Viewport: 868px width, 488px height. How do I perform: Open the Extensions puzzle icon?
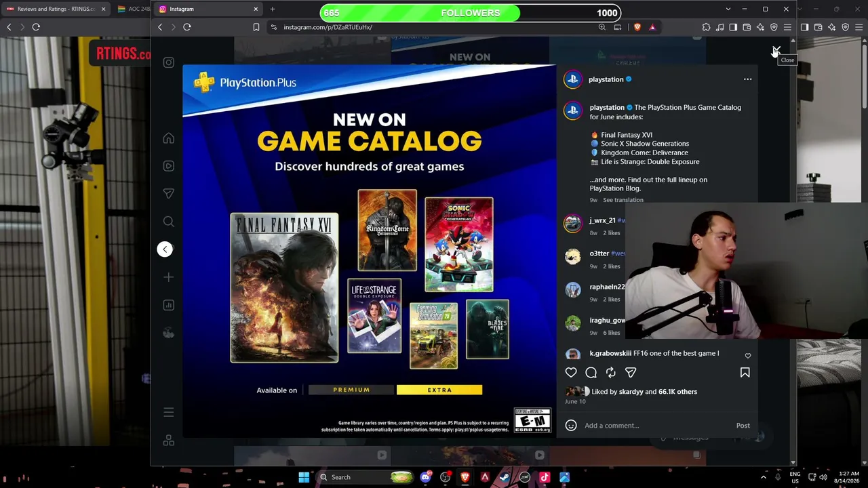[706, 27]
